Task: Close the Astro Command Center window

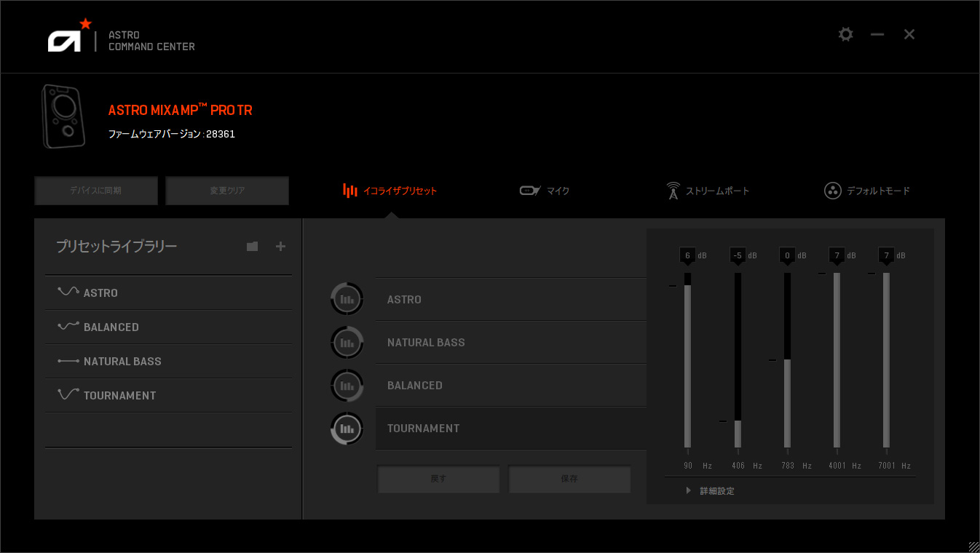Action: pyautogui.click(x=909, y=34)
